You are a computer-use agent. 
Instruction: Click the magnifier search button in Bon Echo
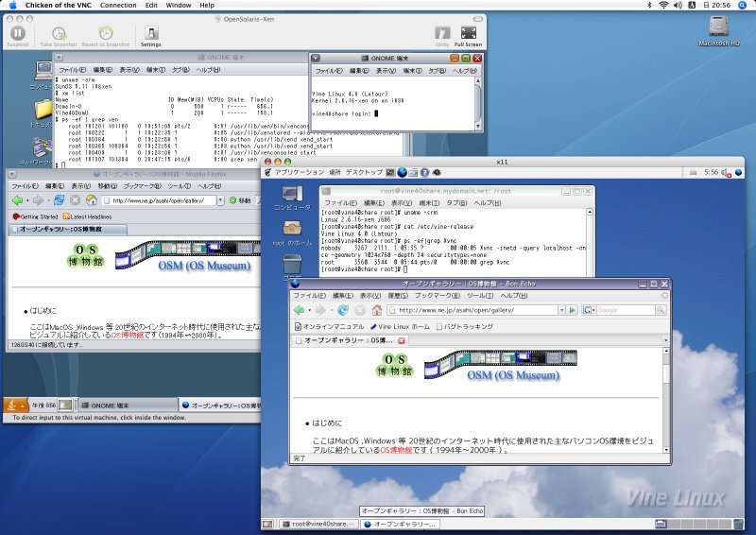tap(661, 310)
